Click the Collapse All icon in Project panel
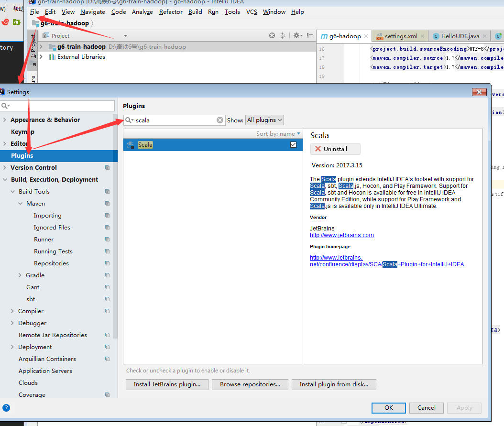The image size is (504, 426). (282, 35)
